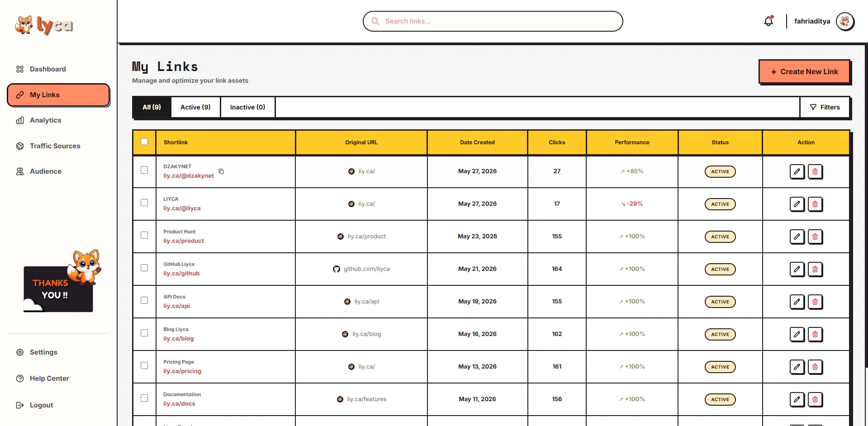
Task: Focus the Search links input field
Action: (493, 21)
